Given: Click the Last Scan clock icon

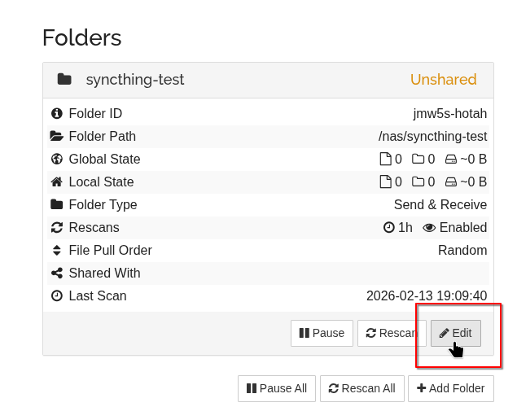Looking at the screenshot, I should (x=57, y=296).
